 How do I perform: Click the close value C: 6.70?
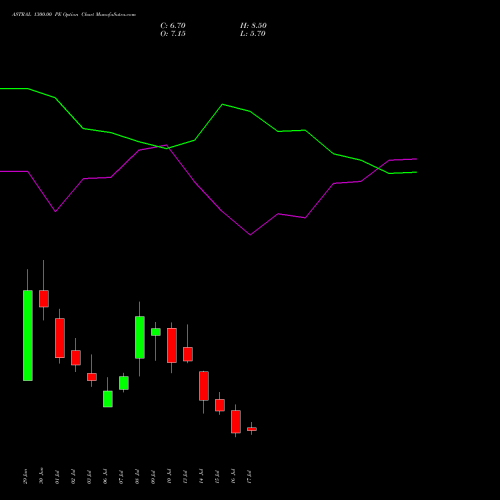pyautogui.click(x=173, y=26)
